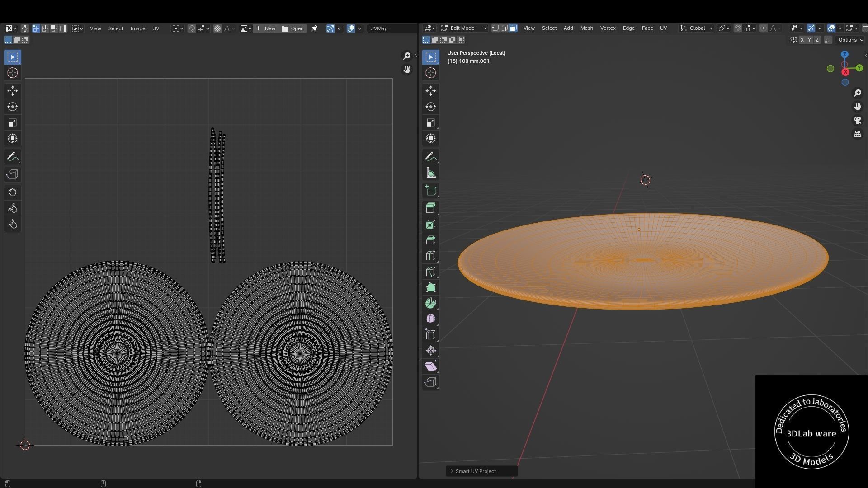Select the Grab sculpt tool in UV editor

coord(12,192)
